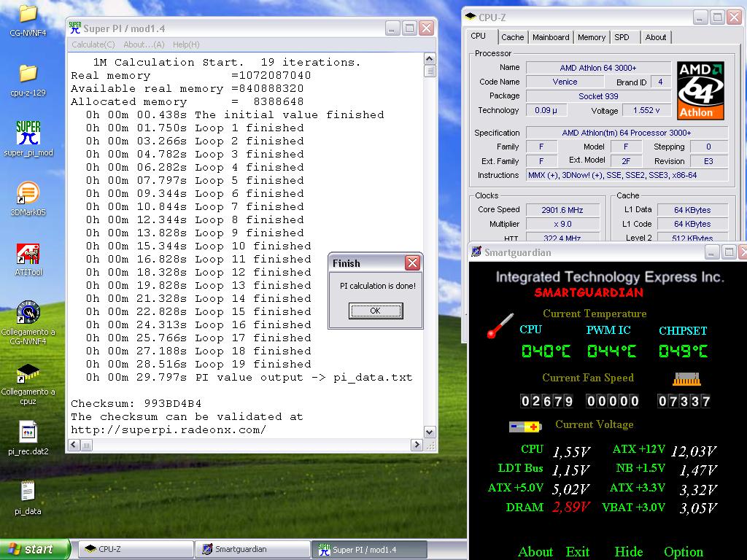Click the Windows start button
Viewport: 747px width, 560px height.
34,550
